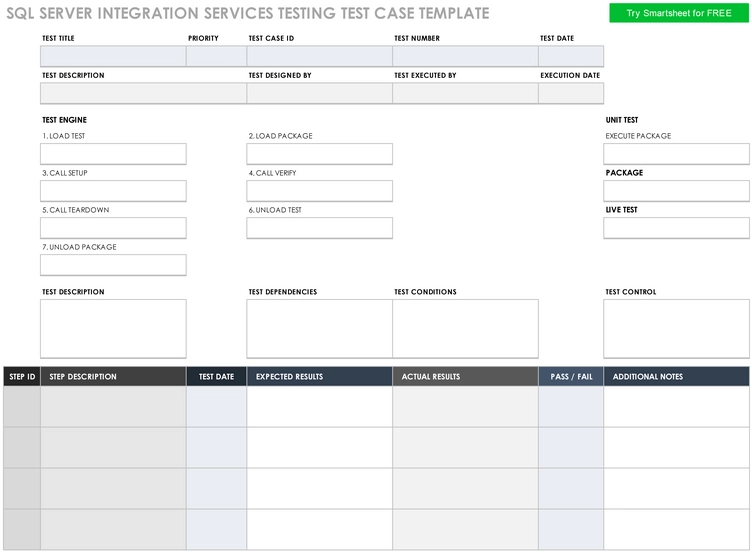This screenshot has height=552, width=752.
Task: Click the 2. Load Package input box
Action: click(x=319, y=154)
